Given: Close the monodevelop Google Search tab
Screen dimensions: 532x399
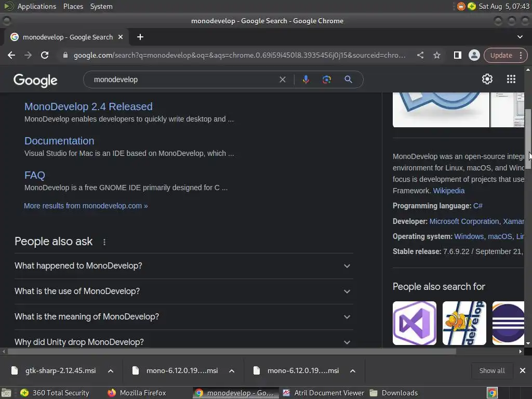Looking at the screenshot, I should click(121, 37).
